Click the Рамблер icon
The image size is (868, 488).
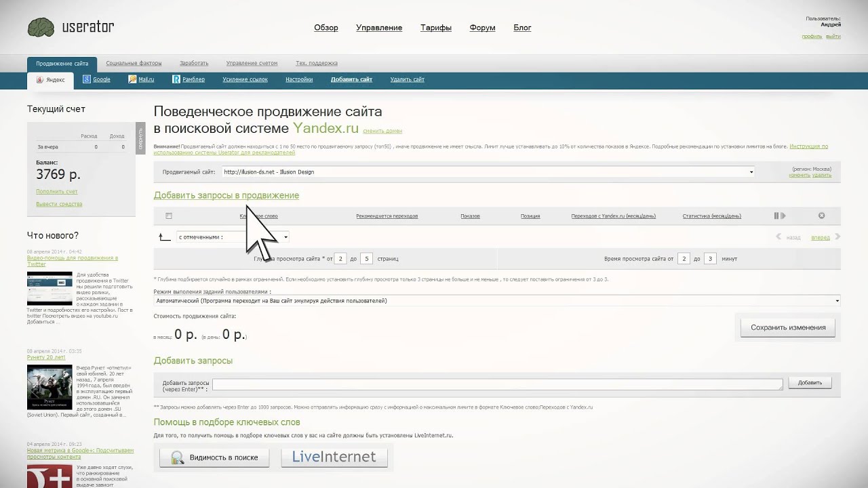[x=176, y=79]
